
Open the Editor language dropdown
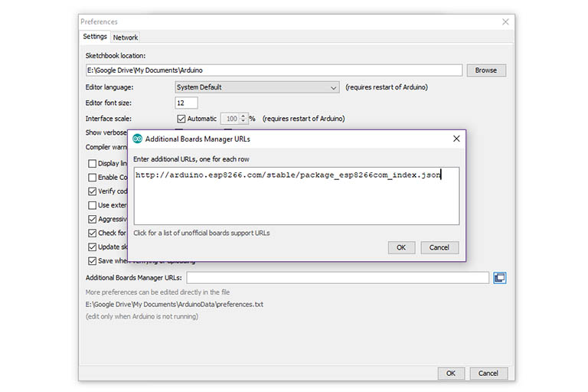(257, 87)
